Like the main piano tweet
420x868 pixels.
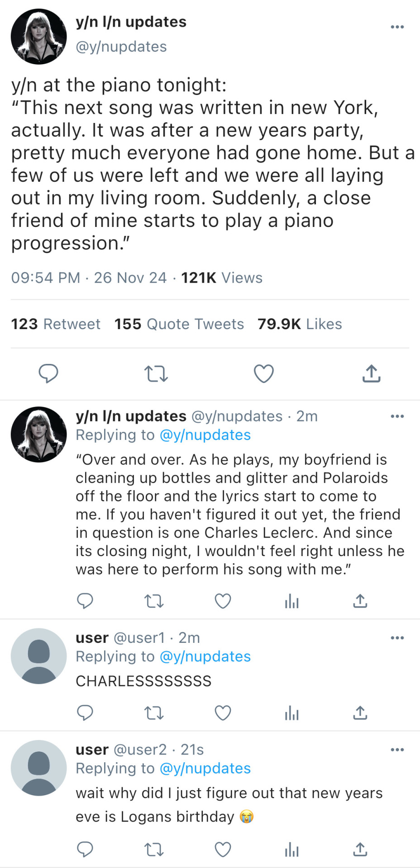pyautogui.click(x=263, y=374)
